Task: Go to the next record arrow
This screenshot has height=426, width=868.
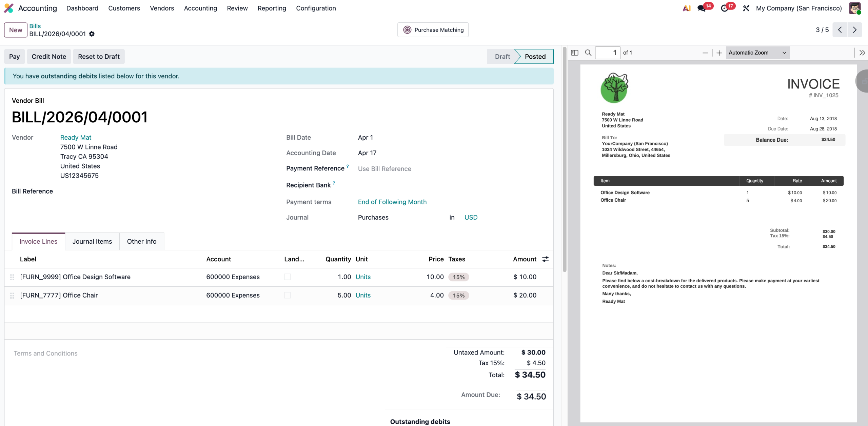Action: coord(855,30)
